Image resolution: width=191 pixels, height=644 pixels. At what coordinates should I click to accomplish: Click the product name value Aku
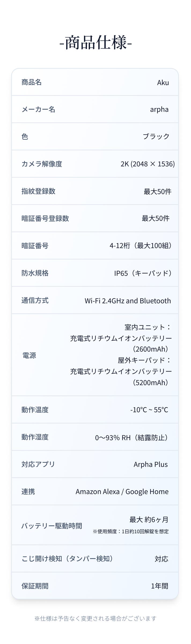(163, 82)
